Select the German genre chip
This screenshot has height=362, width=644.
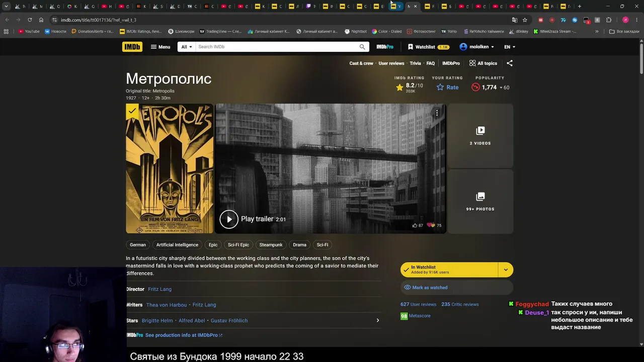tap(138, 245)
